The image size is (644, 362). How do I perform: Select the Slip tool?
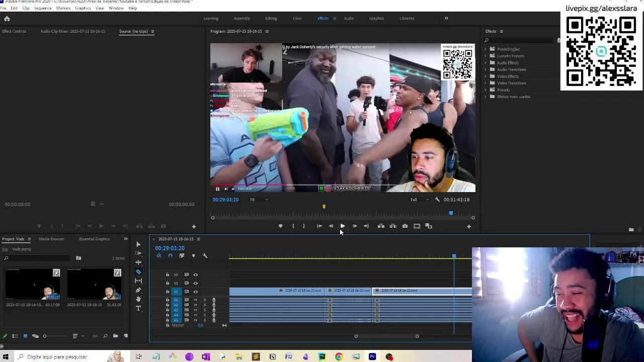pos(138,281)
